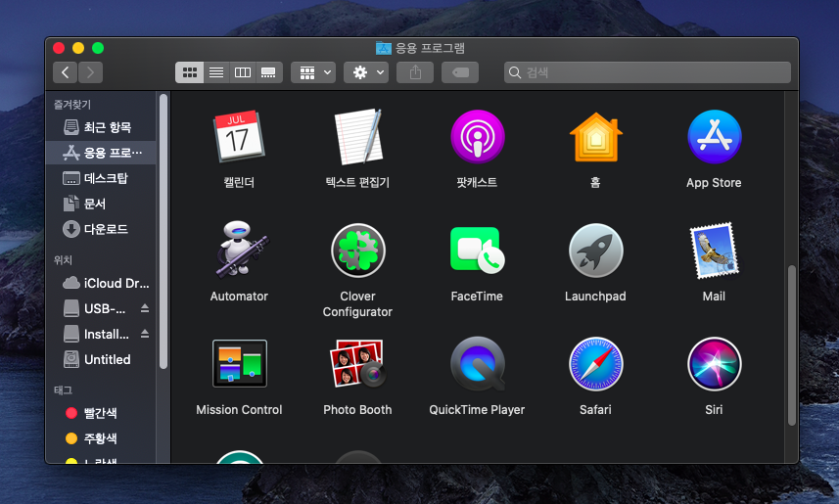
Task: Switch to gallery view
Action: pos(268,72)
